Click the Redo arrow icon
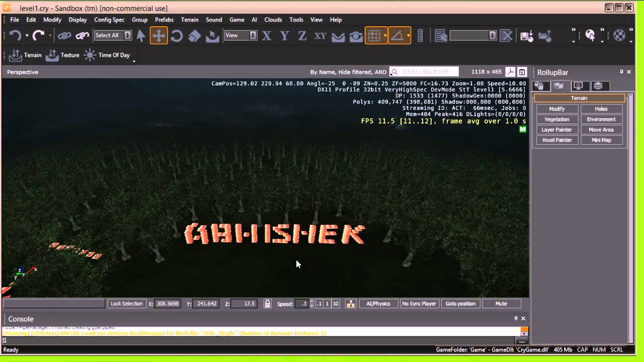 38,35
